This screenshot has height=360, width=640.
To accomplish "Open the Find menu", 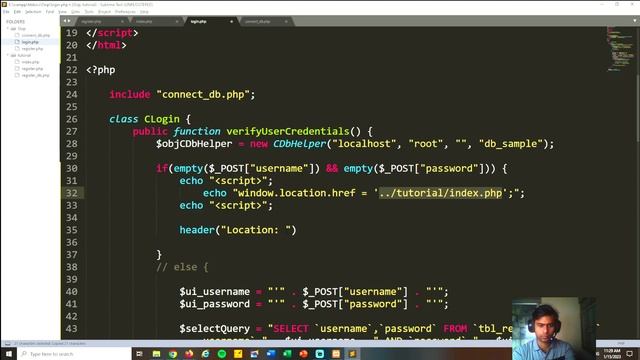I will pos(50,12).
